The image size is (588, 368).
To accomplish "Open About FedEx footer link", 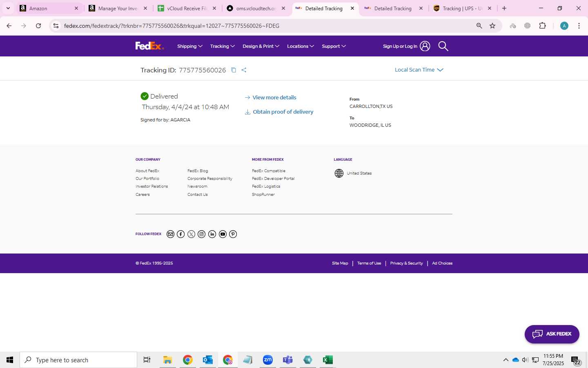I will click(x=147, y=171).
